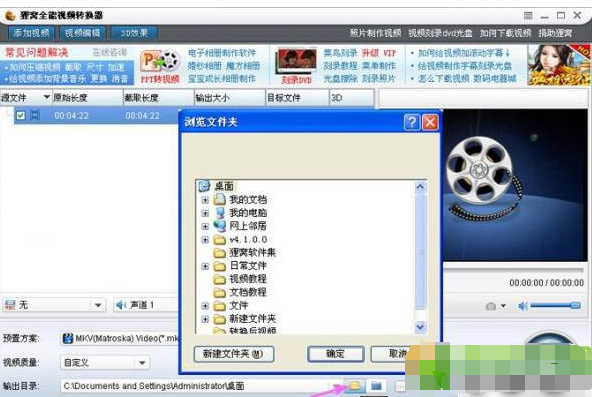Click the 添加视频 toolbar button
Screen dimensions: 592x397
(31, 33)
